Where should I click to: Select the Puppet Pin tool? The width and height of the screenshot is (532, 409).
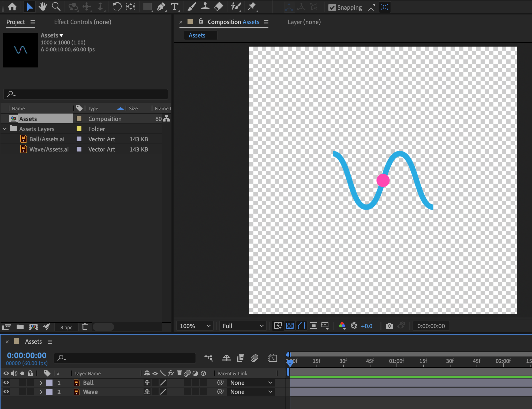pyautogui.click(x=253, y=7)
